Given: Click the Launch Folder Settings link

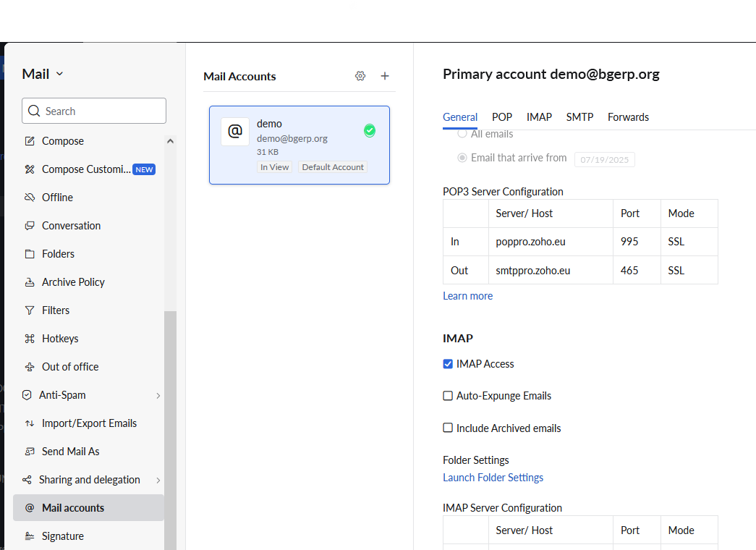Looking at the screenshot, I should 493,478.
